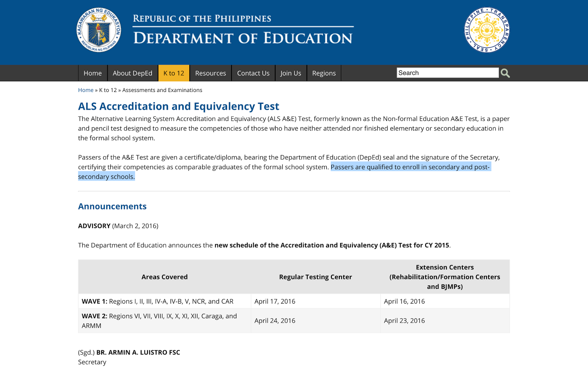
Task: Open the Regions menu item
Action: click(324, 73)
